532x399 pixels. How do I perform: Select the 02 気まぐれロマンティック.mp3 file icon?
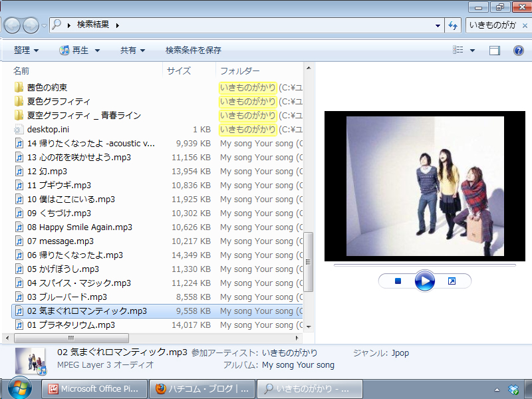pyautogui.click(x=19, y=311)
